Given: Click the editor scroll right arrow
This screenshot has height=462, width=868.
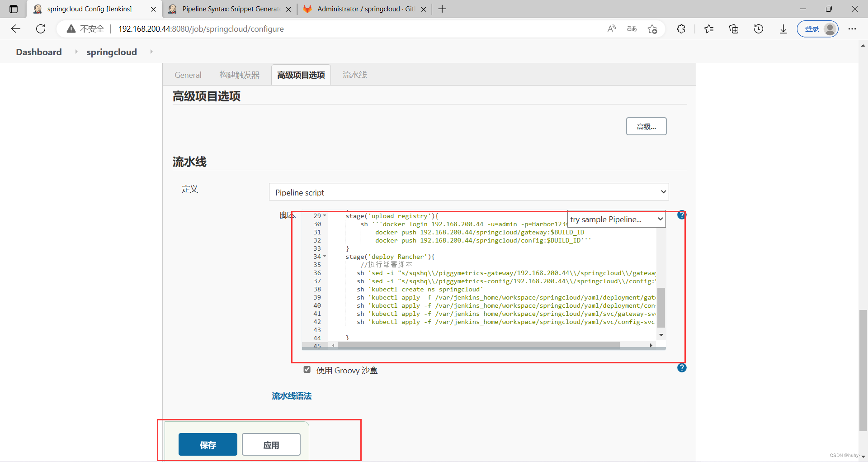Looking at the screenshot, I should coord(651,345).
